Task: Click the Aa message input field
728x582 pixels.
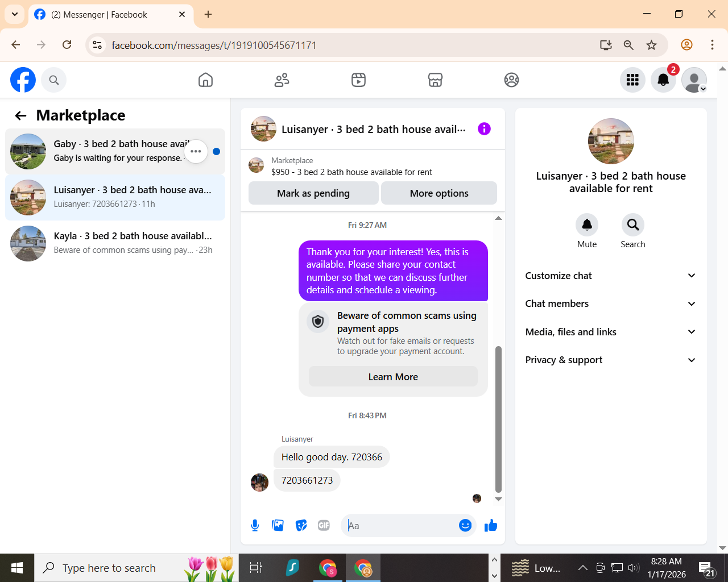Action: 400,526
